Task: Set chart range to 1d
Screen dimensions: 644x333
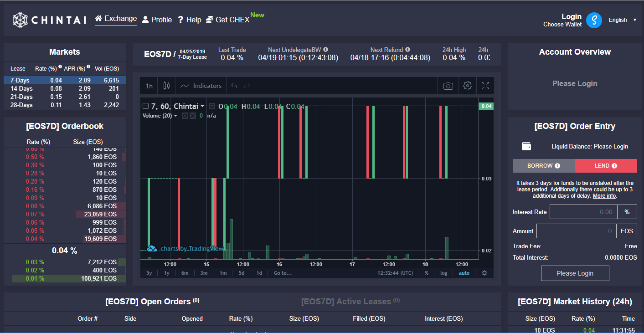Action: pyautogui.click(x=259, y=273)
